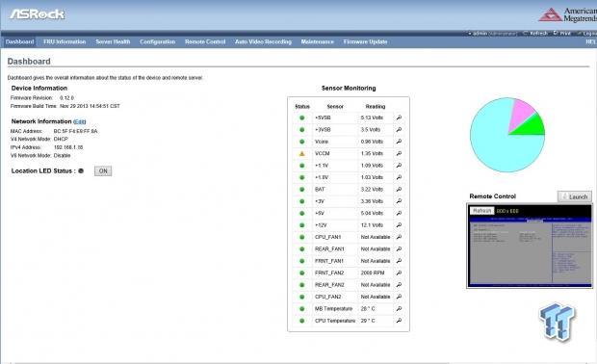Switch to FRU Information tab
The width and height of the screenshot is (597, 364).
pos(65,41)
